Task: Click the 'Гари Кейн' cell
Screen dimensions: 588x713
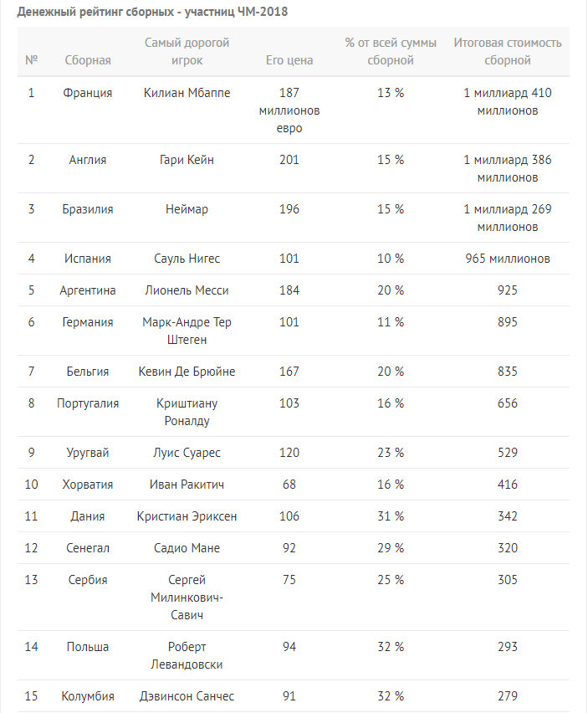Action: pyautogui.click(x=187, y=160)
